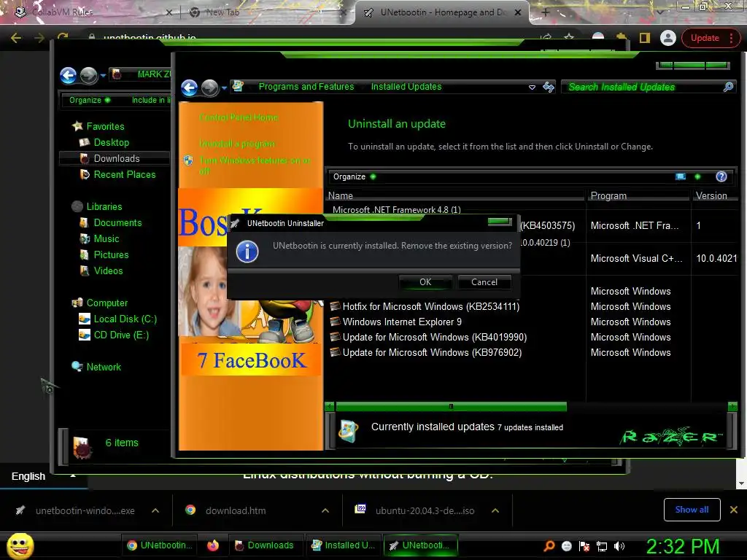Image resolution: width=747 pixels, height=560 pixels.
Task: Select Libraries in navigation pane
Action: 97,206
